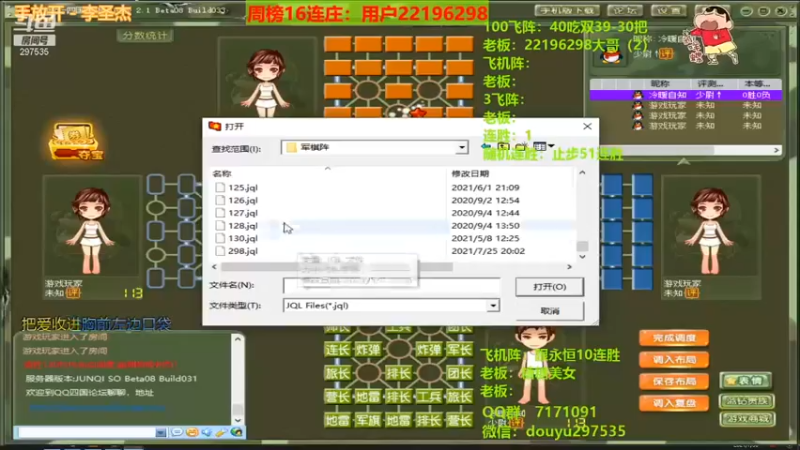Select the 130.jql file
This screenshot has width=800, height=450.
pyautogui.click(x=243, y=238)
